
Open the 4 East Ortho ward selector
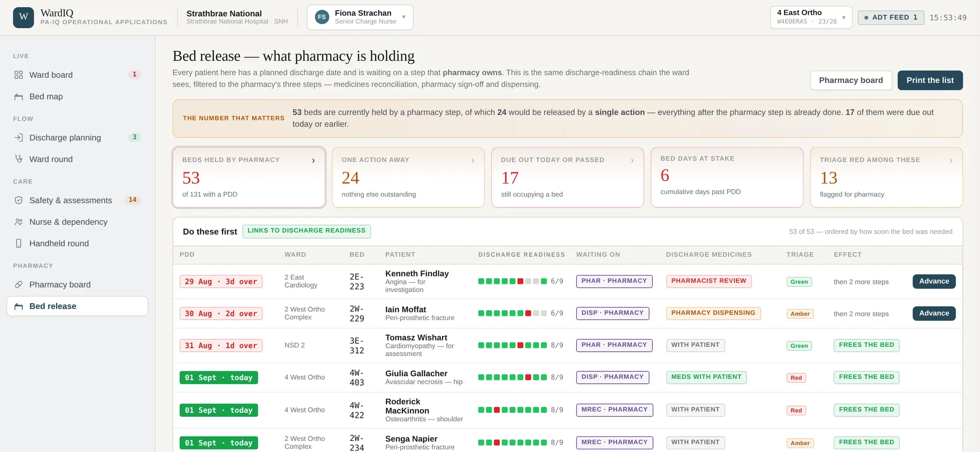[811, 17]
